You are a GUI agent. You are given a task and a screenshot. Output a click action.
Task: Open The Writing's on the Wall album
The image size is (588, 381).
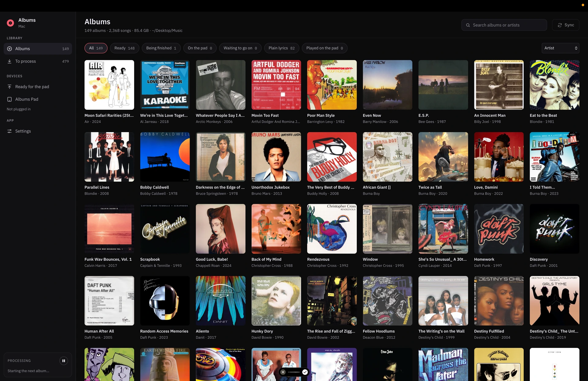pos(443,301)
